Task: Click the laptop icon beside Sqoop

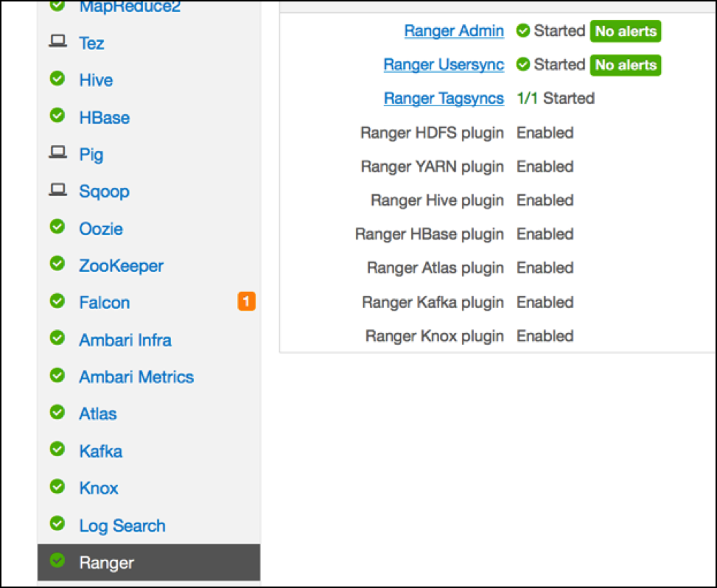Action: tap(57, 190)
